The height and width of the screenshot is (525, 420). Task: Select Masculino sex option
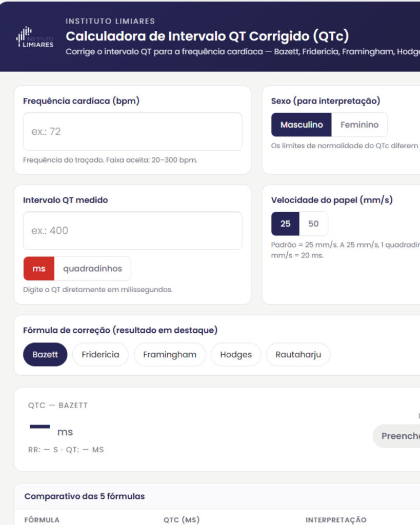[x=302, y=125]
